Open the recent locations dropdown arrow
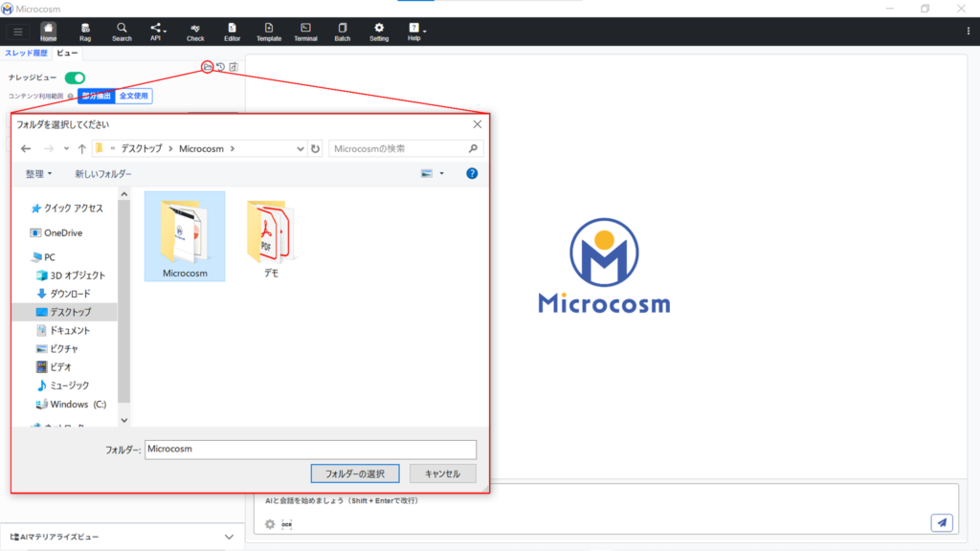This screenshot has height=551, width=980. pos(66,148)
